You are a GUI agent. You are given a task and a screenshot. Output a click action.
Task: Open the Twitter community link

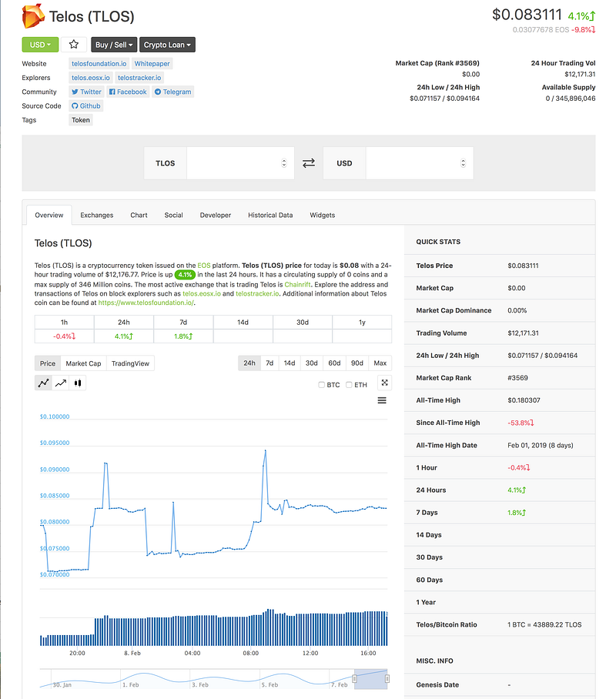click(x=86, y=92)
